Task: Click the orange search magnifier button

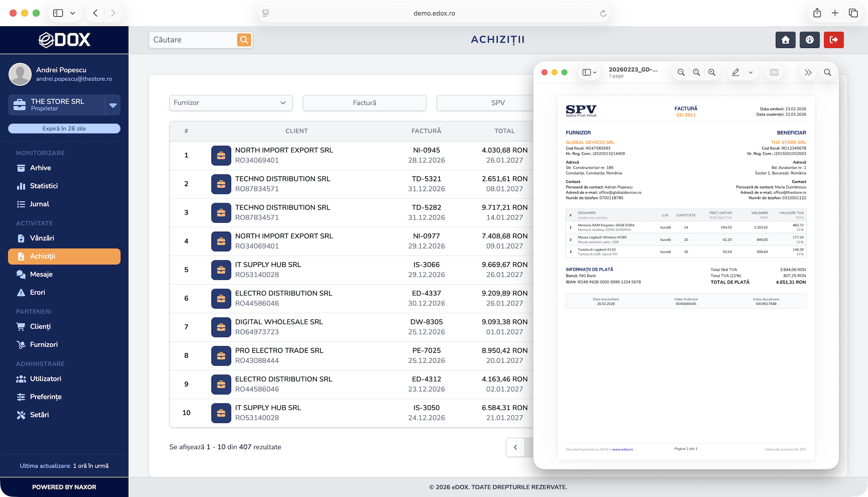Action: pos(244,40)
